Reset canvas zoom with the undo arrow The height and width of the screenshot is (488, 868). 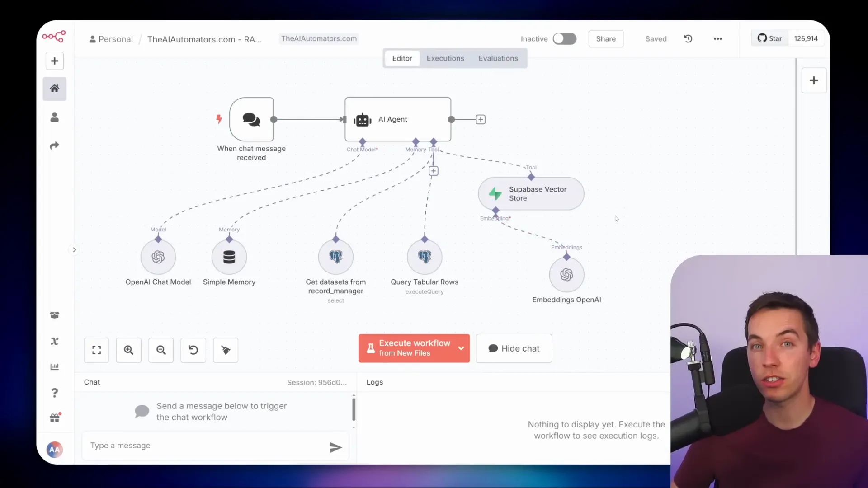tap(193, 350)
